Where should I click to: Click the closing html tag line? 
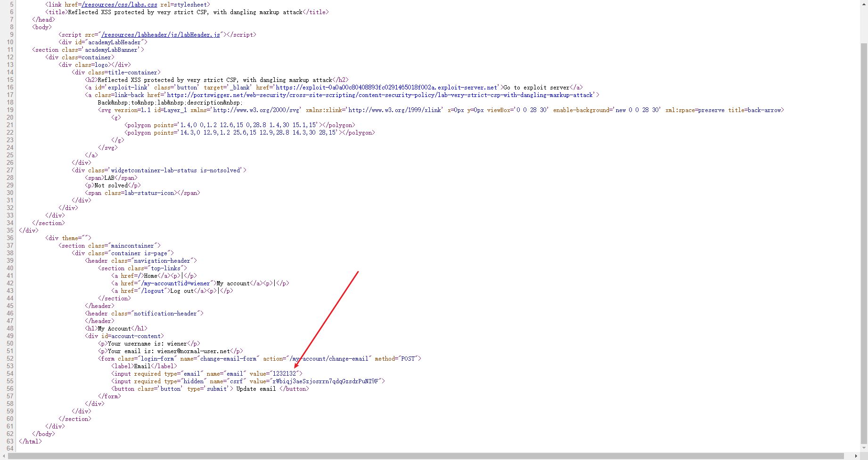(x=30, y=442)
